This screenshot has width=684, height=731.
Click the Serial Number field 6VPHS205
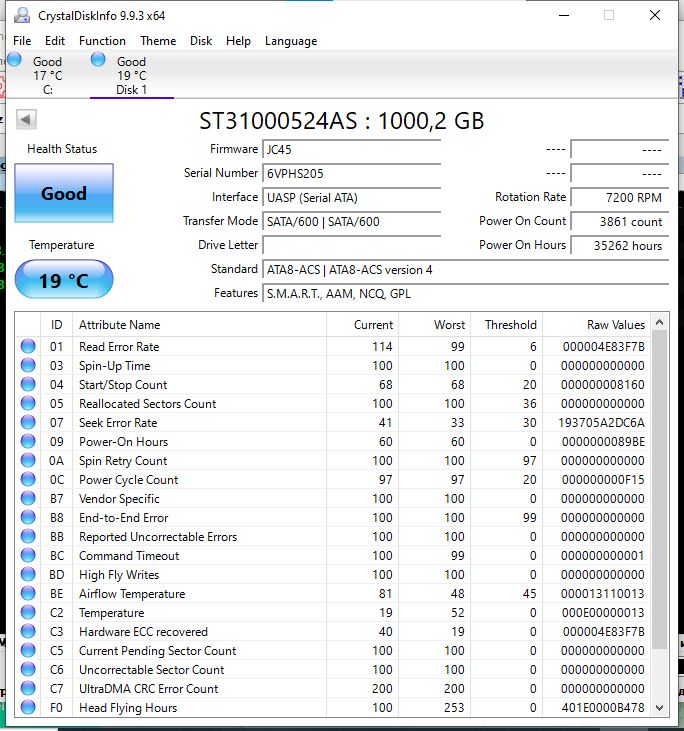pyautogui.click(x=352, y=173)
